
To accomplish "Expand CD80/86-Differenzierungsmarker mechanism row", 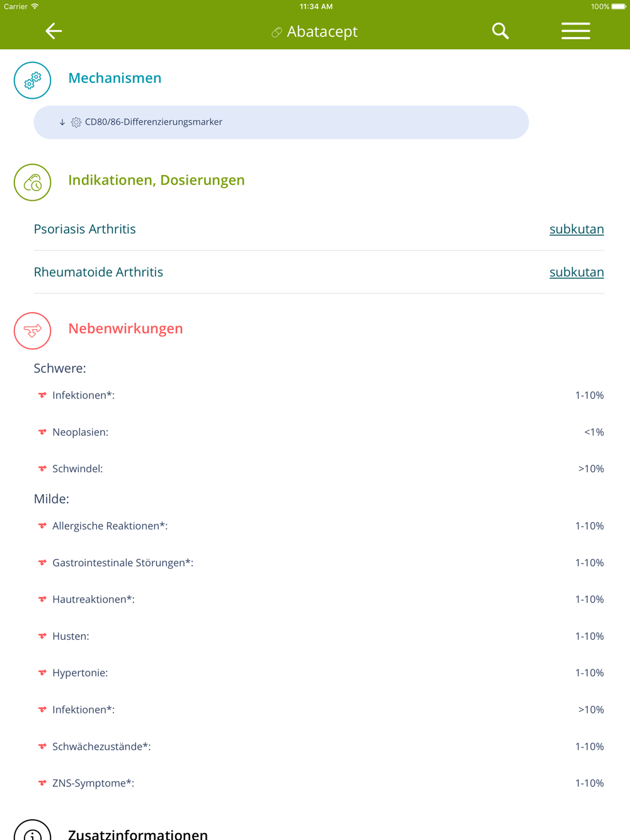I will [281, 122].
